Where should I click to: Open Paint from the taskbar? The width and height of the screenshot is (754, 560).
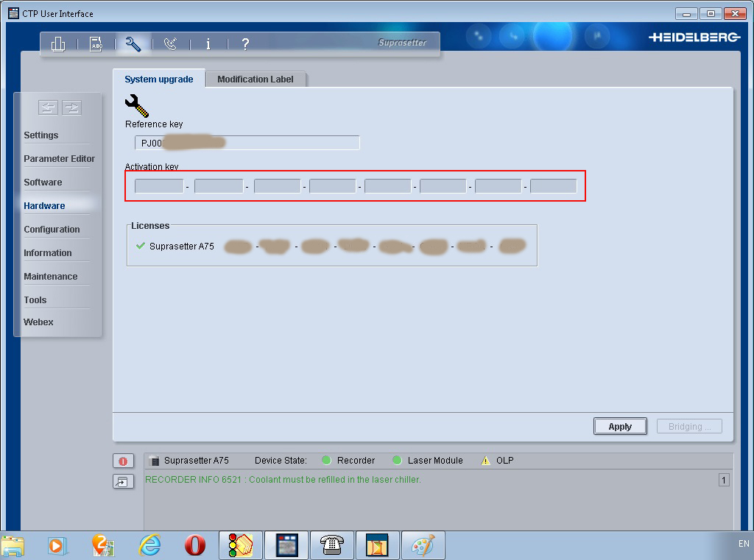coord(423,546)
